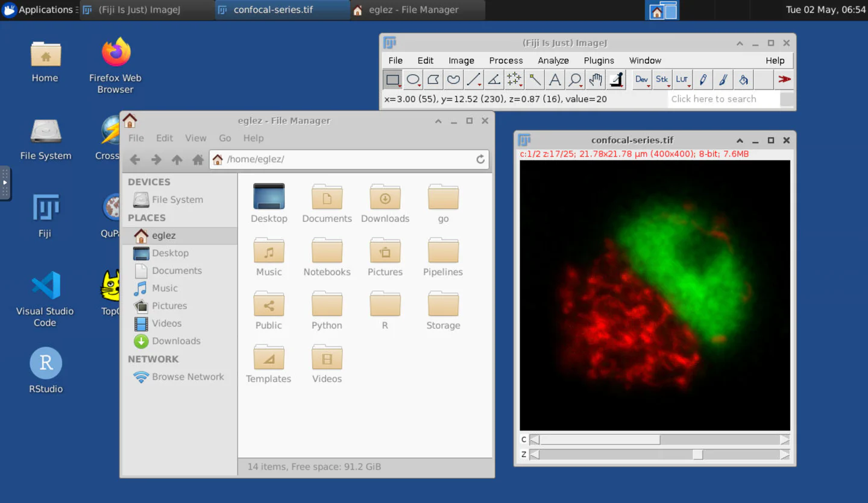Select the Pencil tool in ImageJ
The height and width of the screenshot is (503, 868).
[x=703, y=80]
